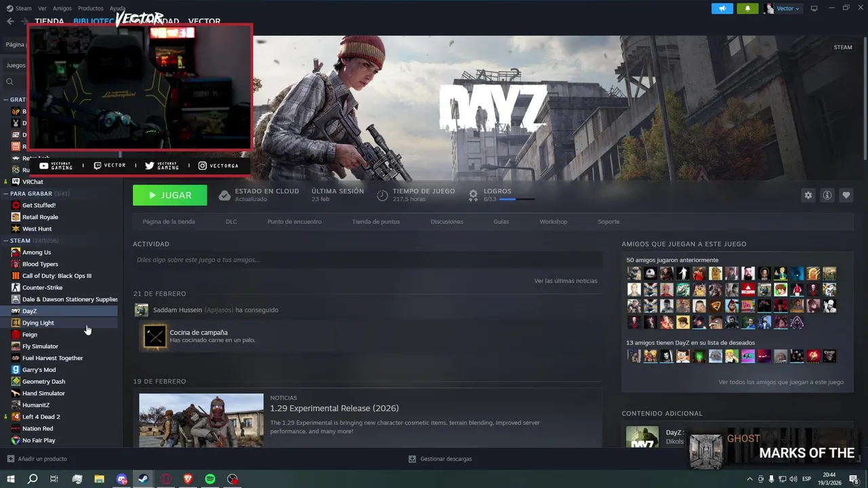Image resolution: width=868 pixels, height=488 pixels.
Task: Select Fuel Harvest Together game entry
Action: (52, 358)
